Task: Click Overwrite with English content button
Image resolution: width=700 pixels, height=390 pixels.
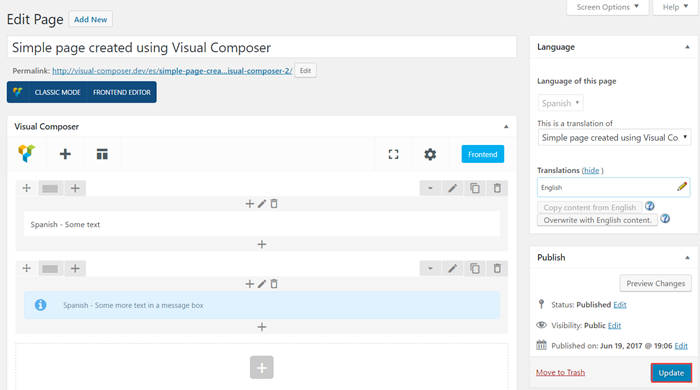Action: [x=597, y=220]
